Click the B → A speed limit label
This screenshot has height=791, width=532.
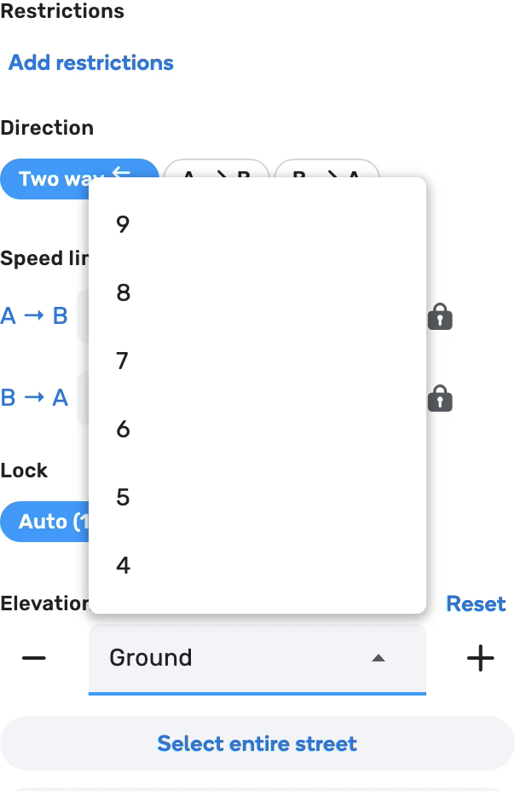pyautogui.click(x=34, y=398)
